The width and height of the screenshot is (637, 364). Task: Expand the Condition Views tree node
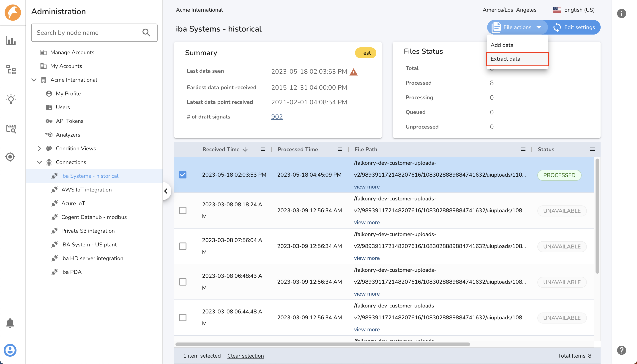[39, 148]
